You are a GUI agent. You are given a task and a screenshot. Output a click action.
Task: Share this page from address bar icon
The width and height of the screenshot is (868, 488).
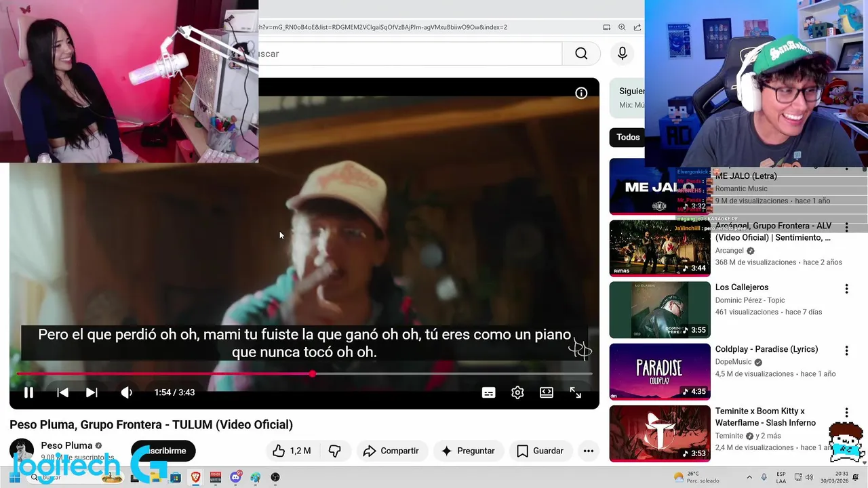637,27
